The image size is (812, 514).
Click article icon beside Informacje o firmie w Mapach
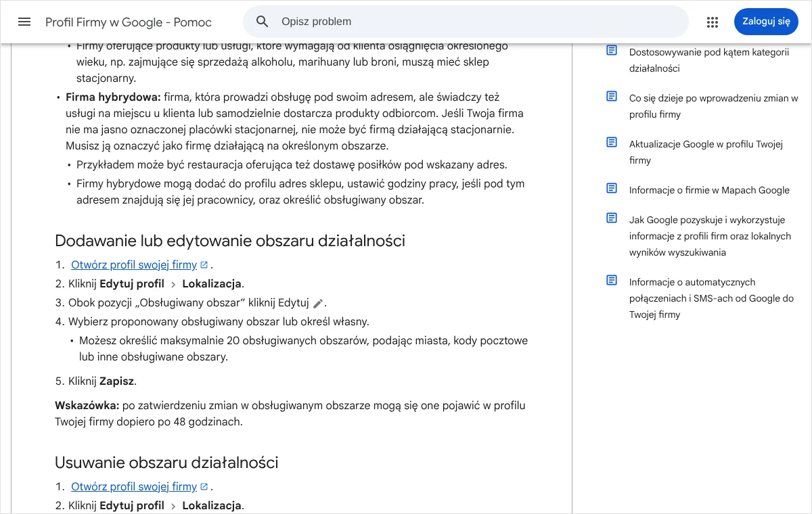coord(612,188)
